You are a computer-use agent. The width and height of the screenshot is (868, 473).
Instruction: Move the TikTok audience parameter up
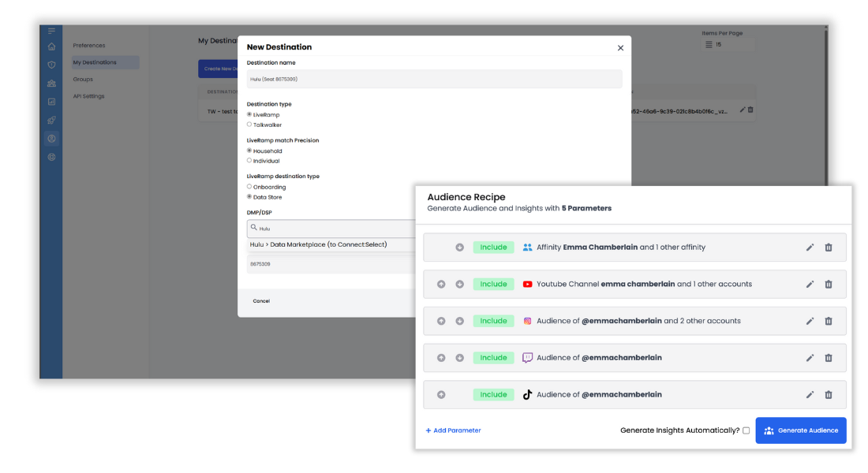[x=441, y=395]
